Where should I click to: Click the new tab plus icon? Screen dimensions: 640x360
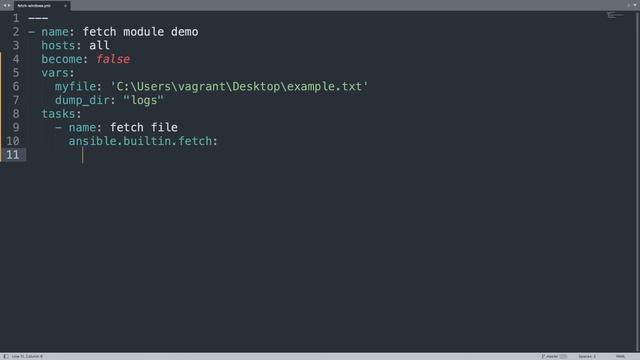click(629, 5)
